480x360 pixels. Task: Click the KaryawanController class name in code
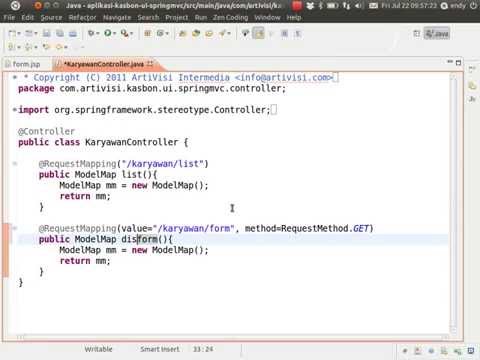coord(132,142)
